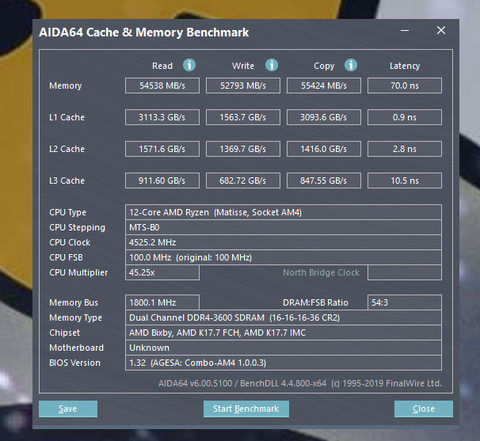
Task: Click the CPU Type field
Action: coord(283,212)
